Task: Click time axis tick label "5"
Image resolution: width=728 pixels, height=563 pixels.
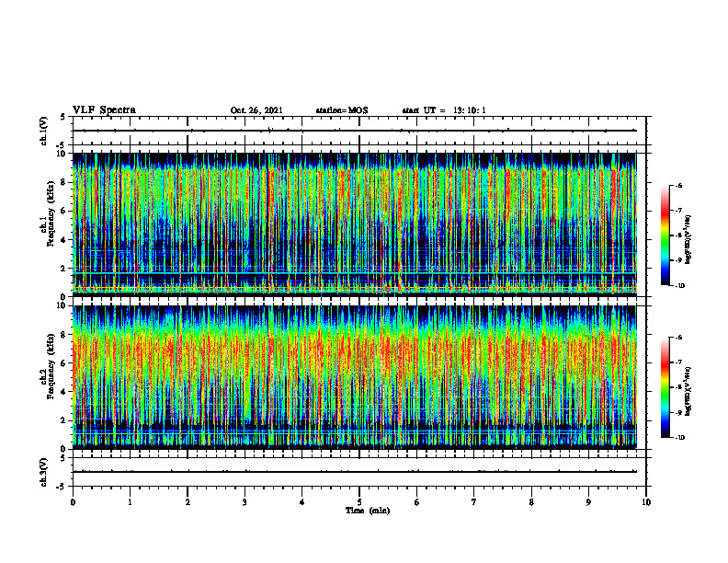Action: 359,502
